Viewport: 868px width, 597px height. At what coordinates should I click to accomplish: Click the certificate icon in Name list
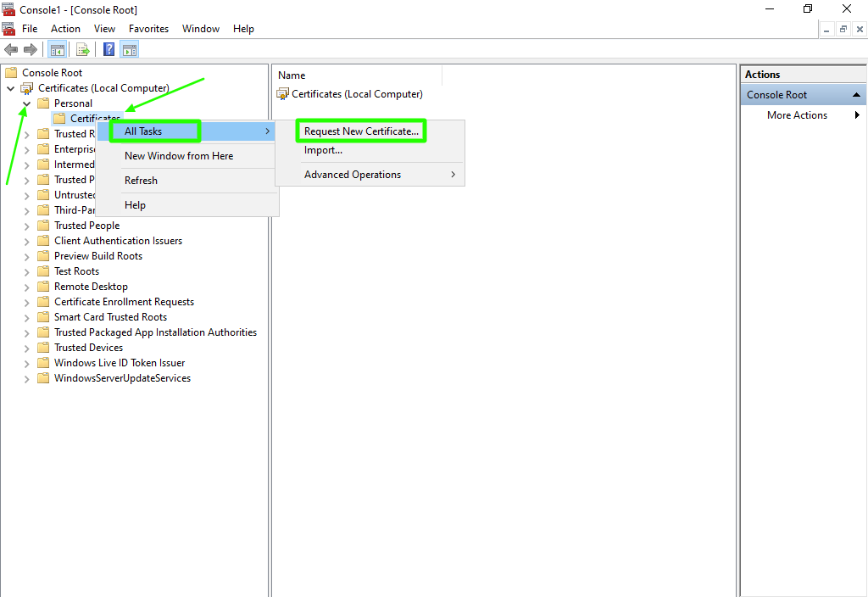click(x=283, y=94)
